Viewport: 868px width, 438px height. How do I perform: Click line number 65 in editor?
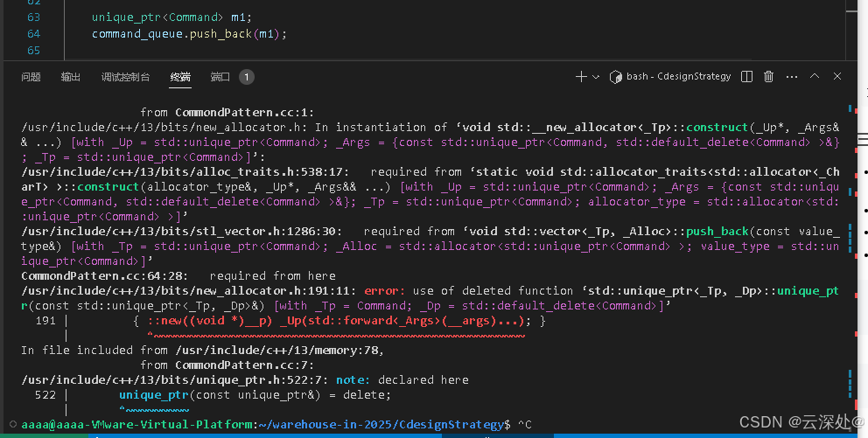click(34, 51)
